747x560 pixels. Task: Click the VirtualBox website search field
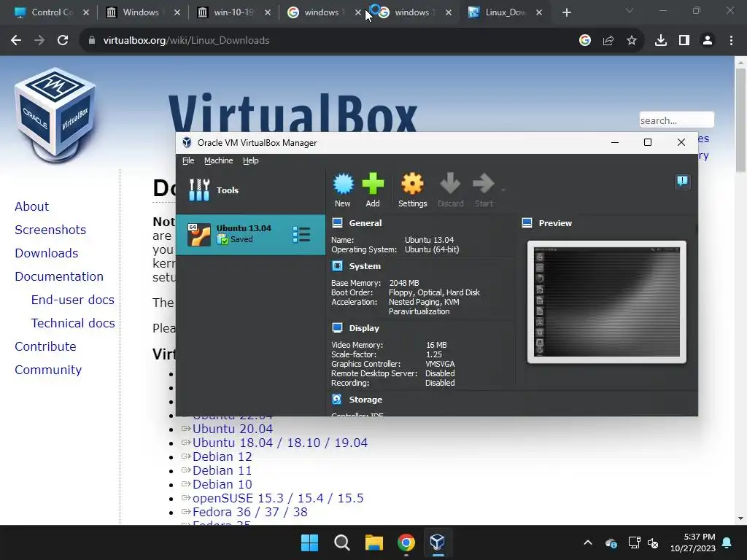pos(676,120)
